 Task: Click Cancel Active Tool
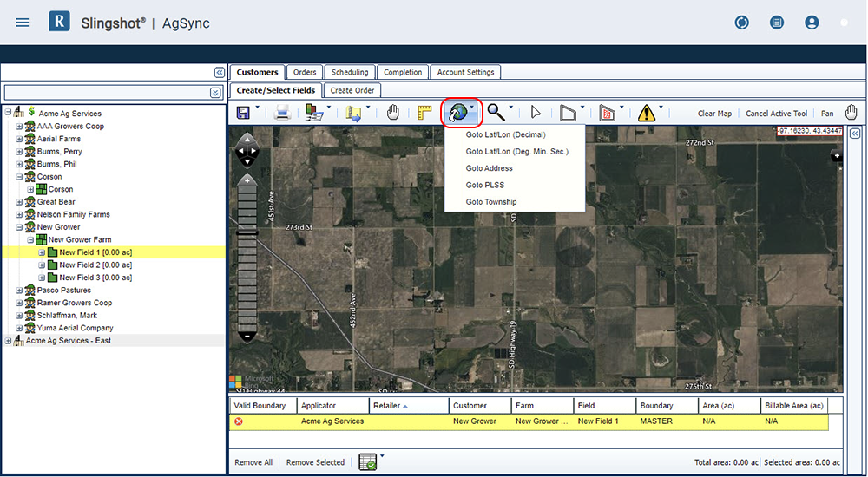click(x=776, y=114)
